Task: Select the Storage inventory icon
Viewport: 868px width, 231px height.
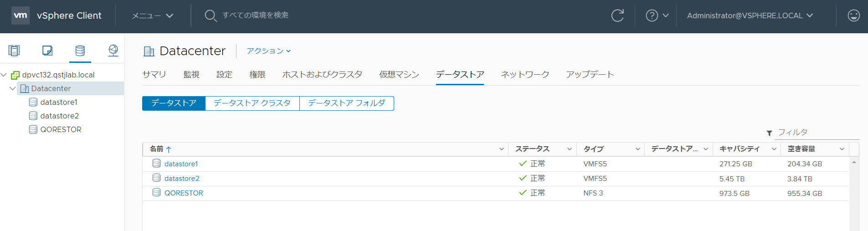Action: point(80,51)
